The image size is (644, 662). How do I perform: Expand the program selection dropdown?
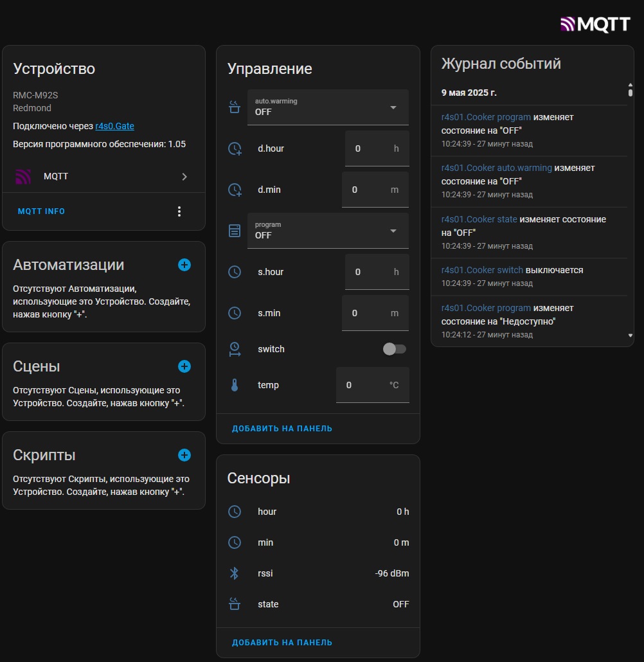[x=328, y=231]
